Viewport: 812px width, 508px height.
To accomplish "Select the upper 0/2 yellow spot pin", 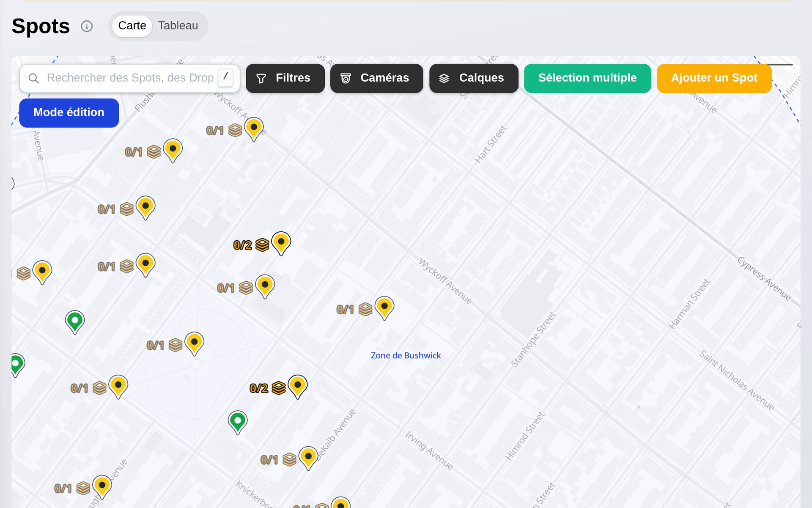I will tap(281, 243).
